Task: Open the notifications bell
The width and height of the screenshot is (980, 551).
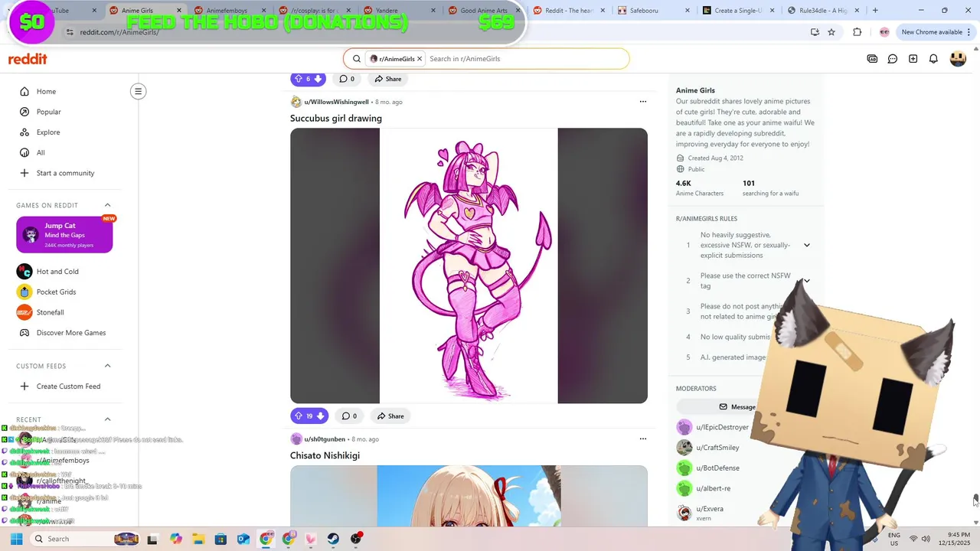Action: (x=933, y=59)
